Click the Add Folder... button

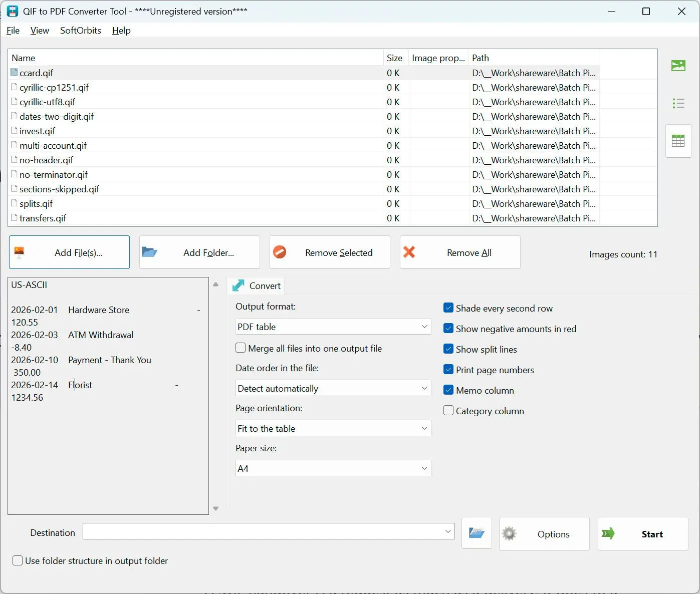[199, 252]
